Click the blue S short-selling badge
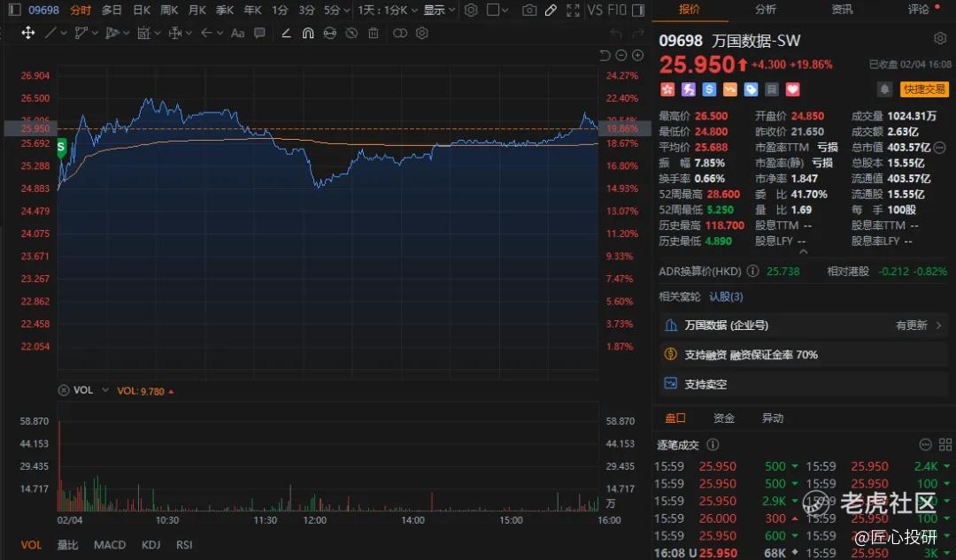The height and width of the screenshot is (560, 956). [x=709, y=89]
